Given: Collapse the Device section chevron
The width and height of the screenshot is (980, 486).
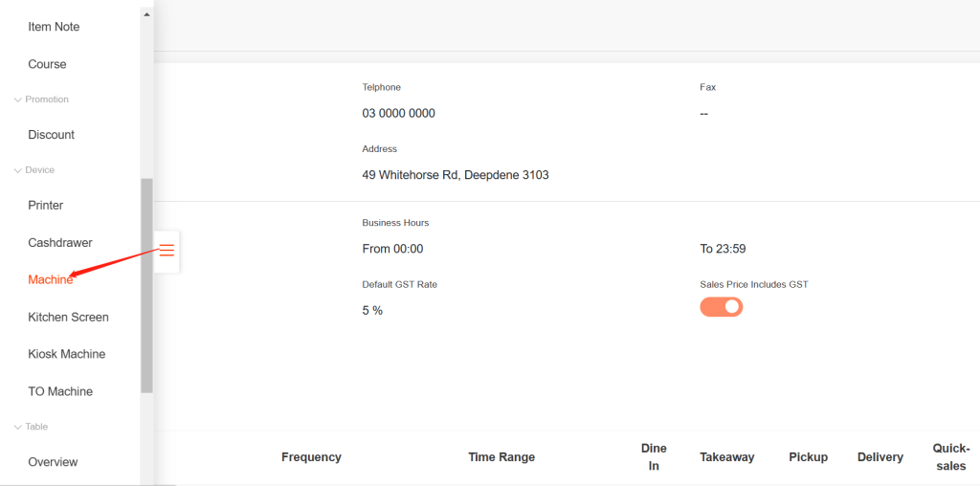Looking at the screenshot, I should (17, 170).
